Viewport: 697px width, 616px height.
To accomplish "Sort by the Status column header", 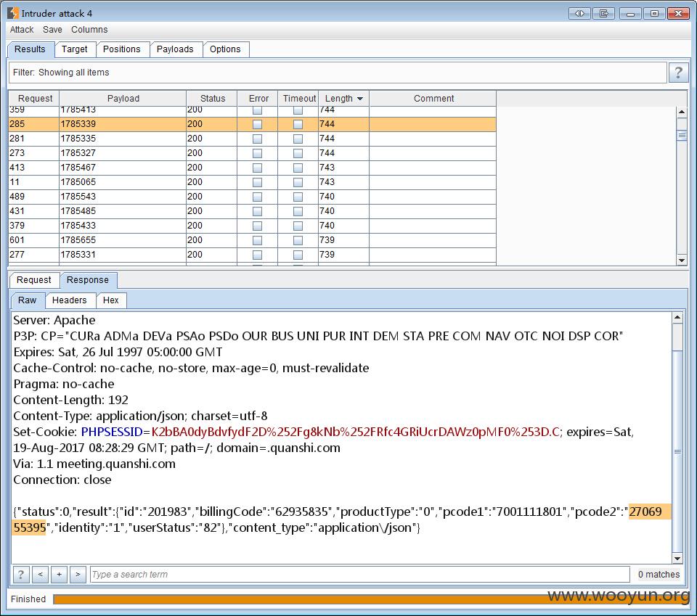I will (211, 98).
